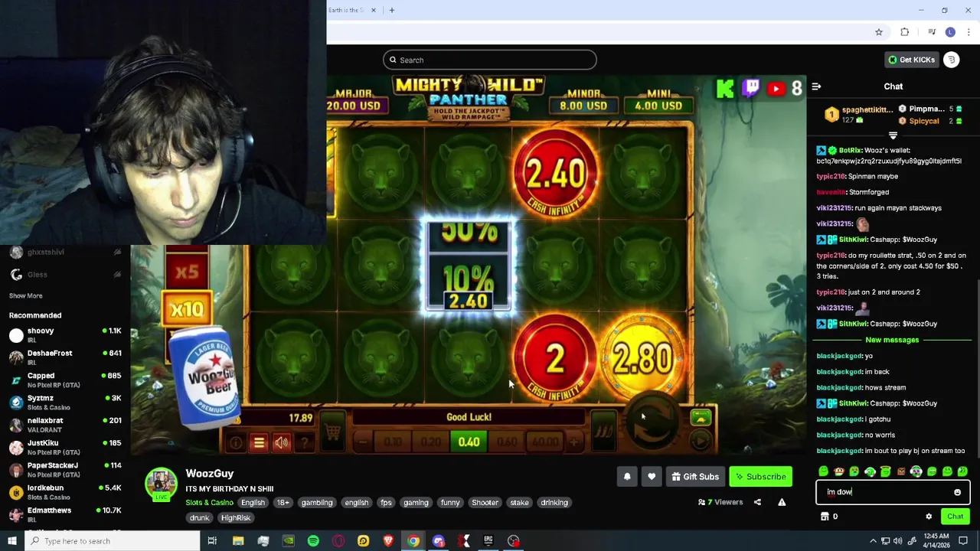Open chat settings gear icon

pyautogui.click(x=929, y=517)
